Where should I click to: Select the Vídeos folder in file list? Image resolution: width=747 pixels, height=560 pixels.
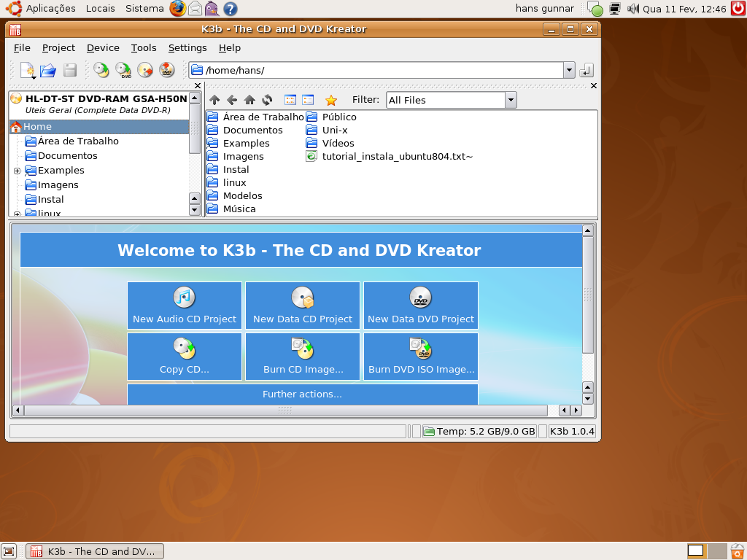tap(330, 144)
